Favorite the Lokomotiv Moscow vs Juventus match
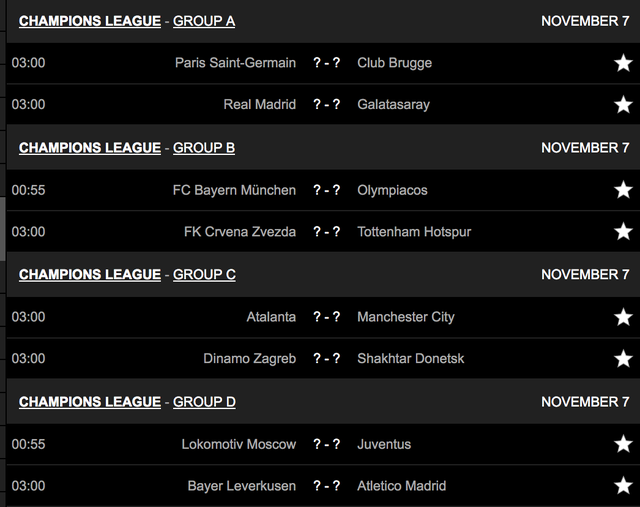Image resolution: width=640 pixels, height=507 pixels. point(623,444)
